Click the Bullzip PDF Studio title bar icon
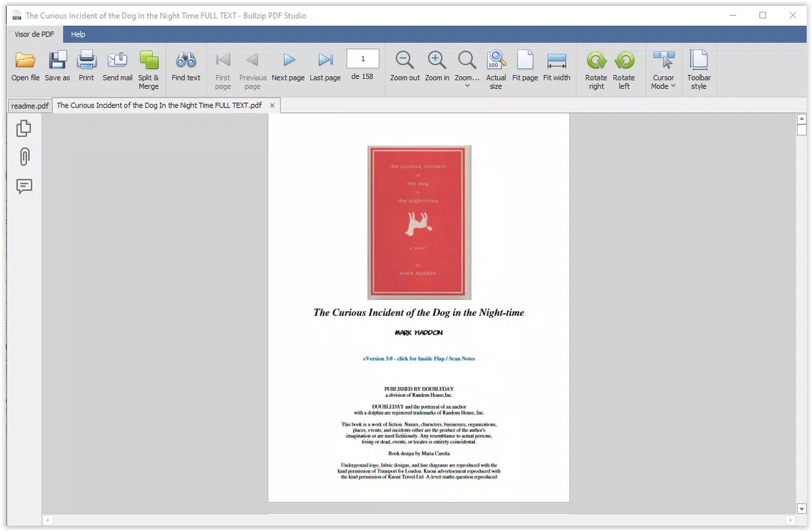The width and height of the screenshot is (812, 531). point(17,15)
